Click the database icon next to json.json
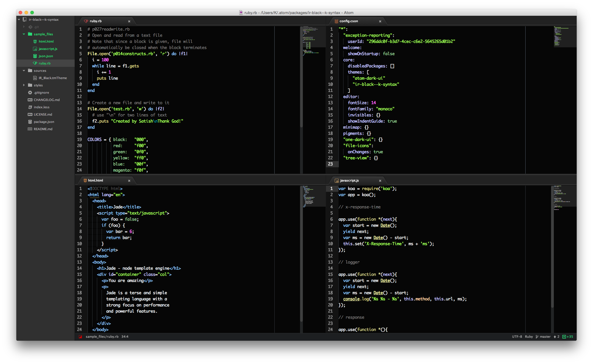The image size is (593, 364). 35,56
